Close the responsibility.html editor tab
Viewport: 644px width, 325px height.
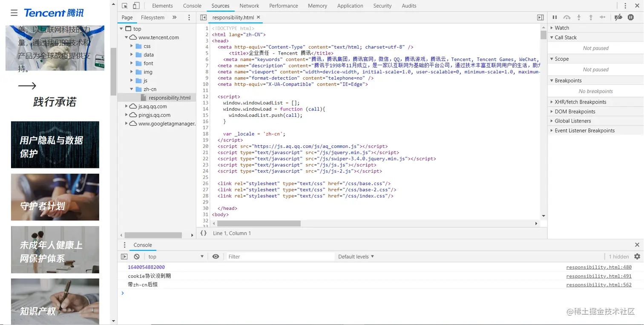(x=259, y=17)
